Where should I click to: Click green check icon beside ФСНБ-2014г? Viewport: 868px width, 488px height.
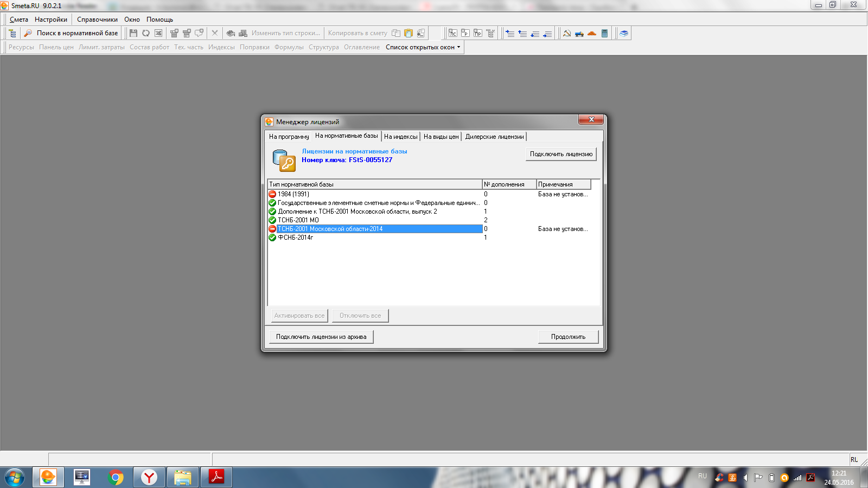[x=272, y=237]
